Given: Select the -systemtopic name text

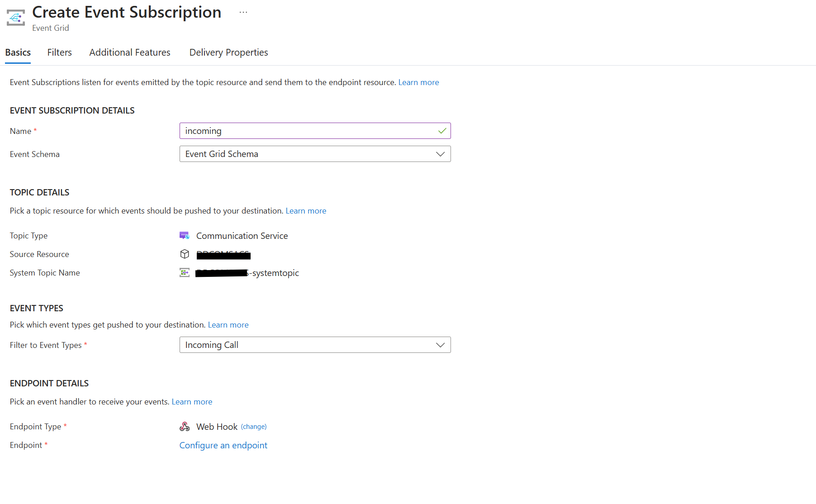Looking at the screenshot, I should click(275, 273).
